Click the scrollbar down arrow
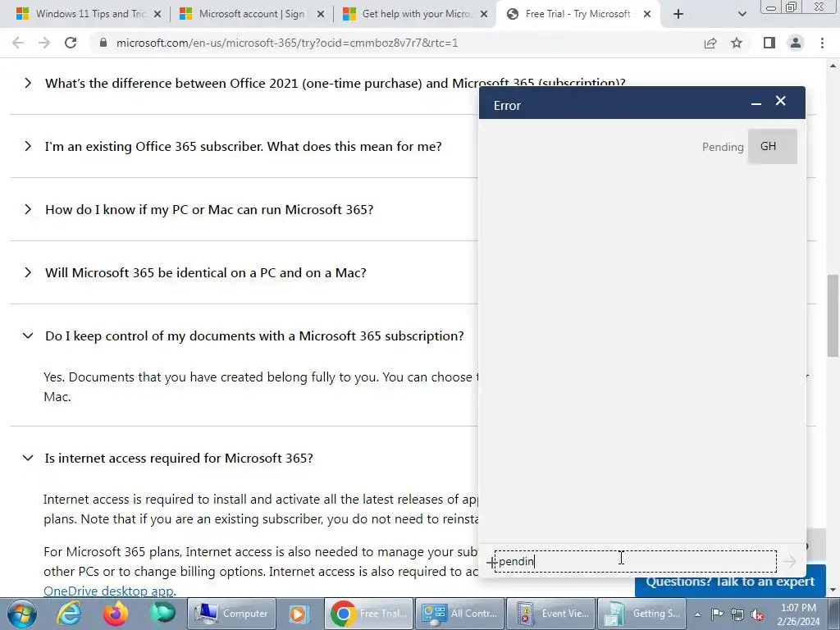840x630 pixels. point(833,590)
